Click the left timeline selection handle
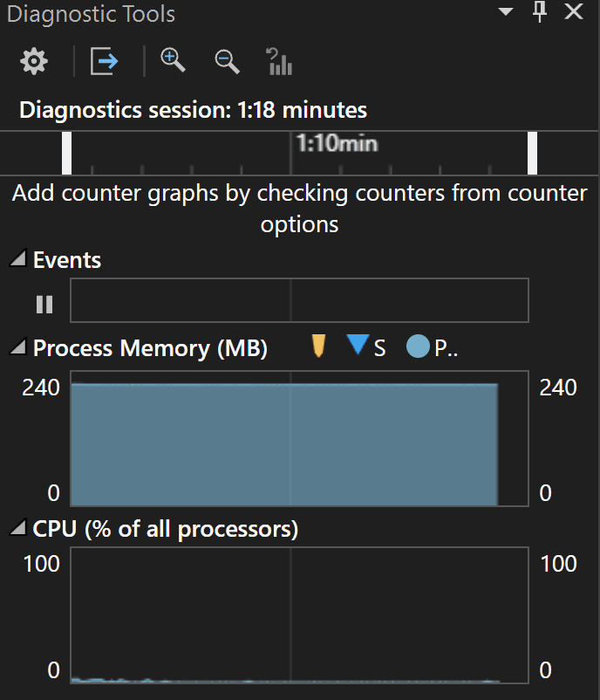The height and width of the screenshot is (700, 600). [x=67, y=153]
